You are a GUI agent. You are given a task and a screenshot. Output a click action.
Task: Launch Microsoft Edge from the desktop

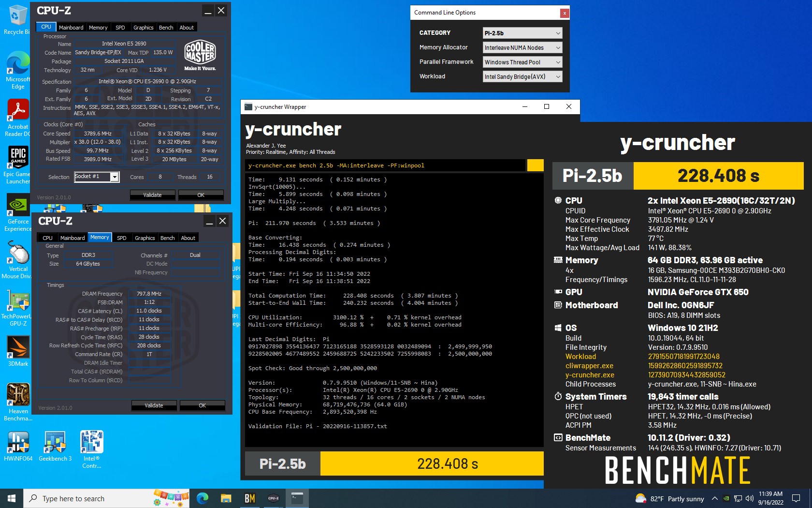[17, 70]
